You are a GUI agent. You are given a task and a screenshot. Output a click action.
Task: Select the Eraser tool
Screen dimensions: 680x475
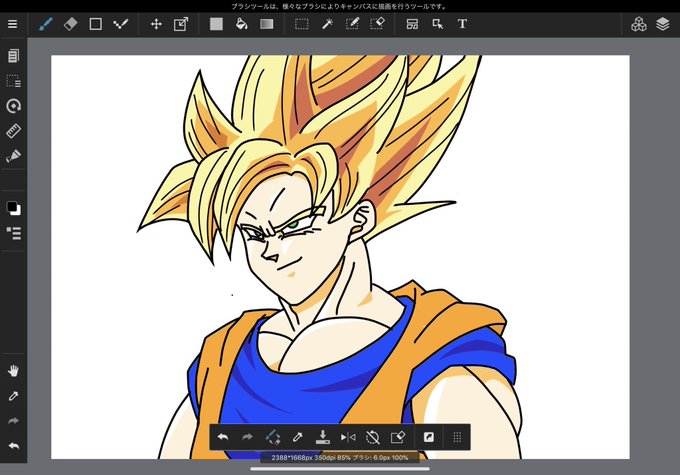click(70, 24)
